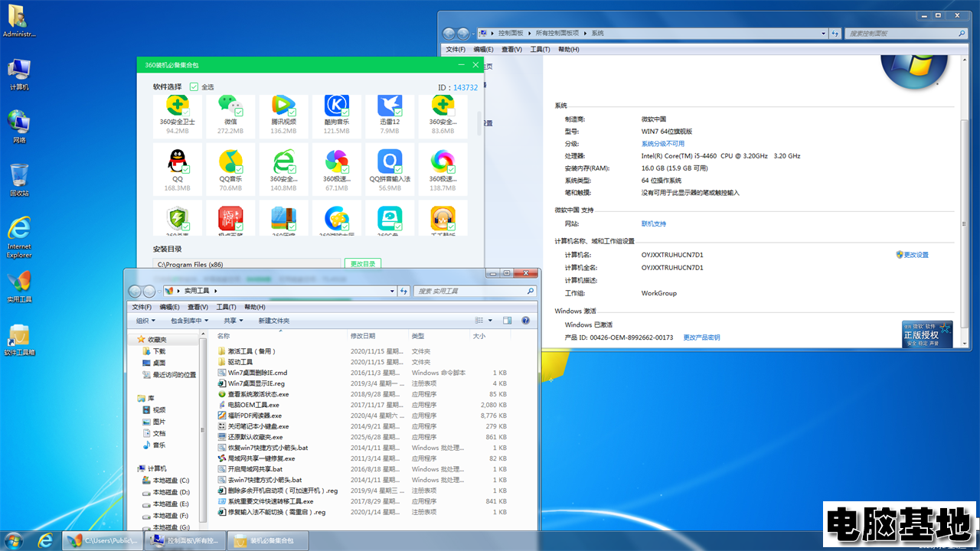This screenshot has height=551, width=980.
Task: Click the 系统分级不可用 link
Action: [663, 143]
